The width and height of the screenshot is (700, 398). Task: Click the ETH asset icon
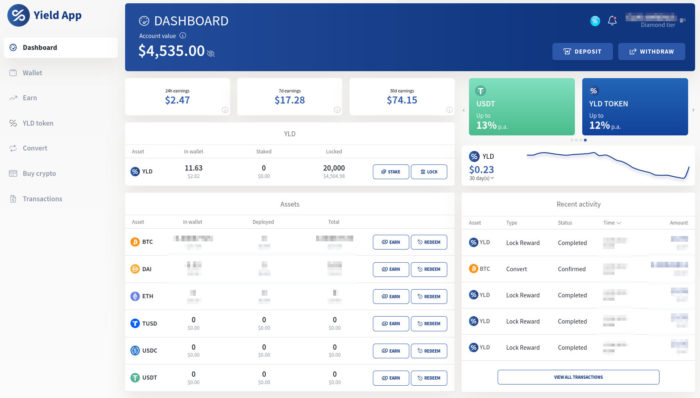point(135,296)
